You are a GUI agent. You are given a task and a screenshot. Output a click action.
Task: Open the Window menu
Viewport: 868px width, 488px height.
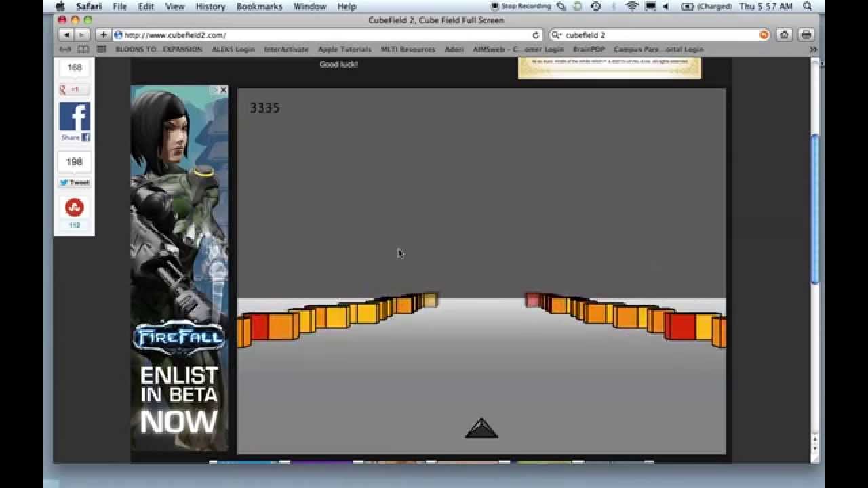click(310, 7)
